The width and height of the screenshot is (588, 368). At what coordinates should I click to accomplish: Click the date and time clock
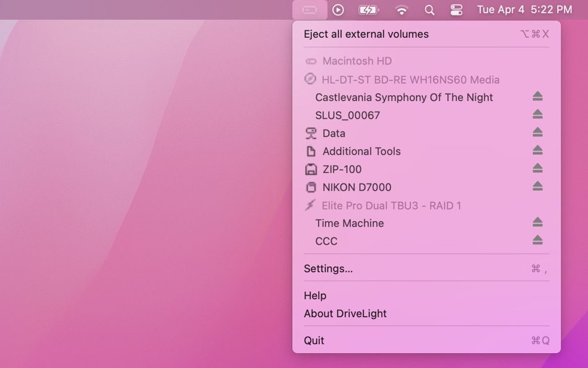pyautogui.click(x=525, y=9)
